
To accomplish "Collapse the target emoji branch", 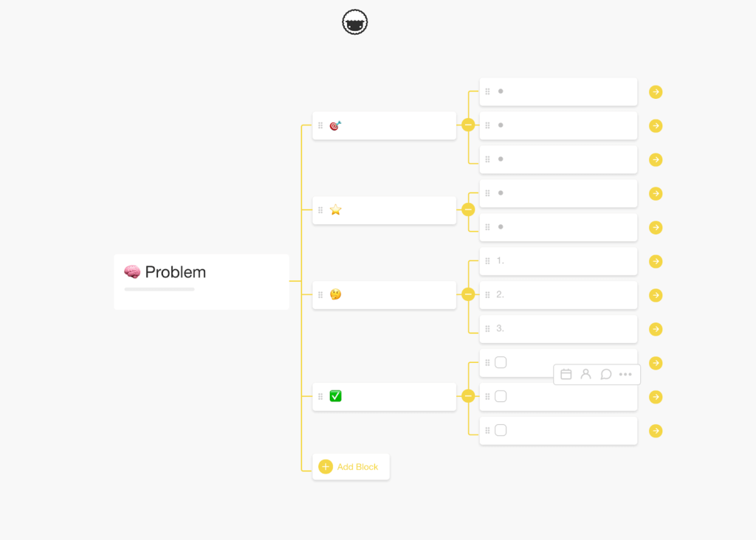I will pos(468,125).
